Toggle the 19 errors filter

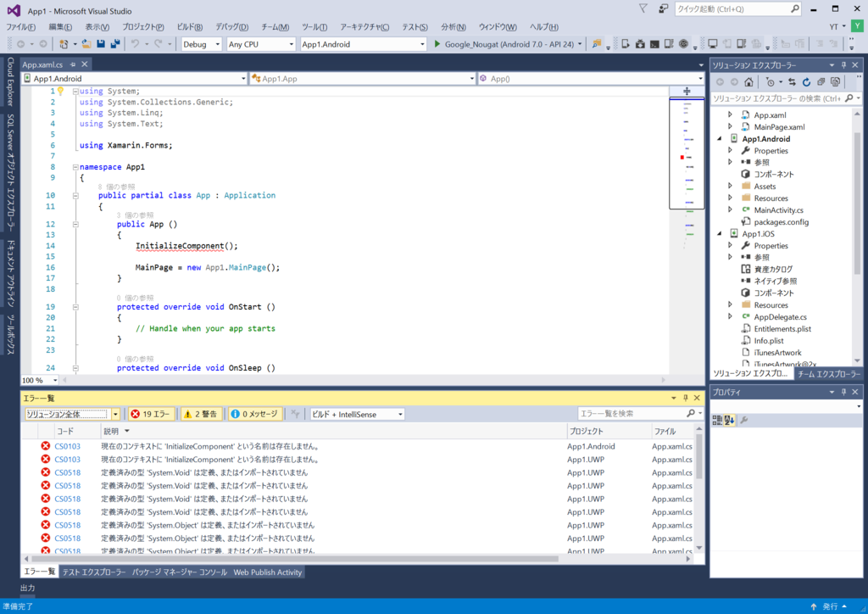coord(151,414)
